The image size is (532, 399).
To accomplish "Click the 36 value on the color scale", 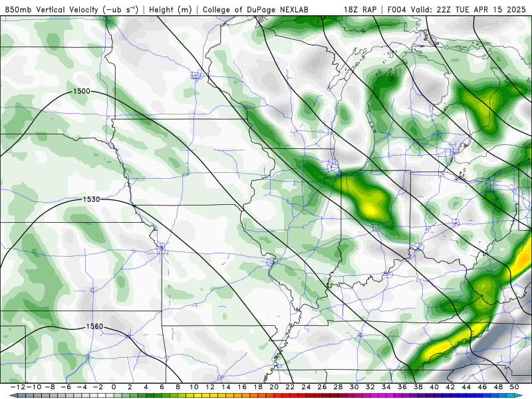I will click(402, 387).
